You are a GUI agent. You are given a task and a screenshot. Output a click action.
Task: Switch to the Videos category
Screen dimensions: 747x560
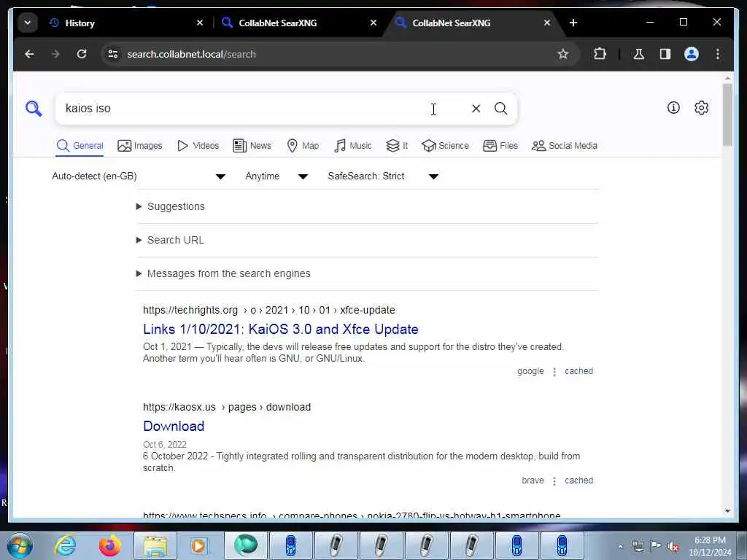[198, 146]
